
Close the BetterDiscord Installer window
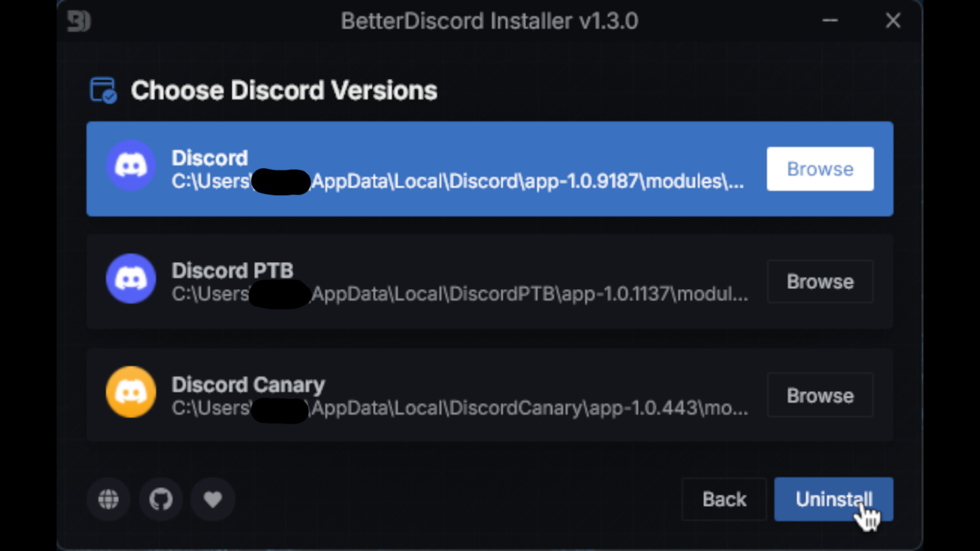[x=893, y=20]
